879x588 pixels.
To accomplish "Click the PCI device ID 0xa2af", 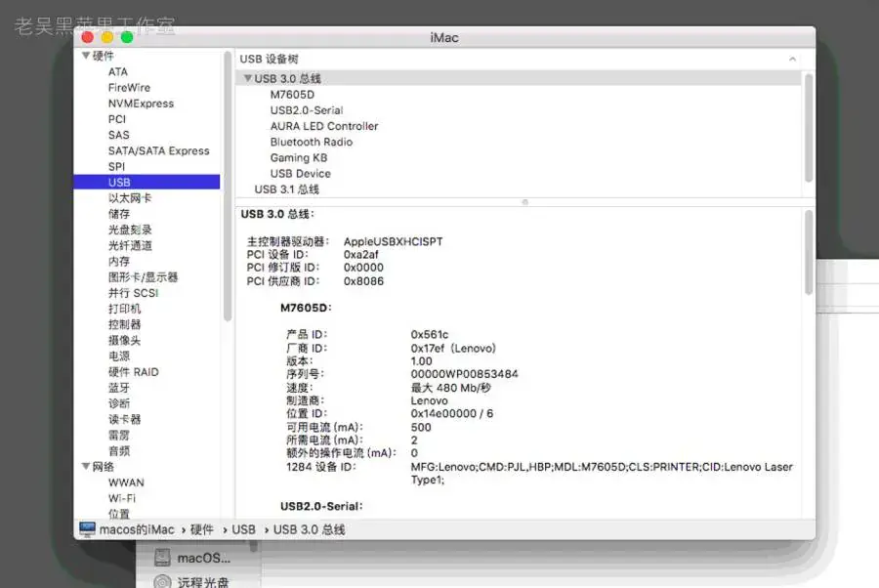I will click(x=360, y=254).
